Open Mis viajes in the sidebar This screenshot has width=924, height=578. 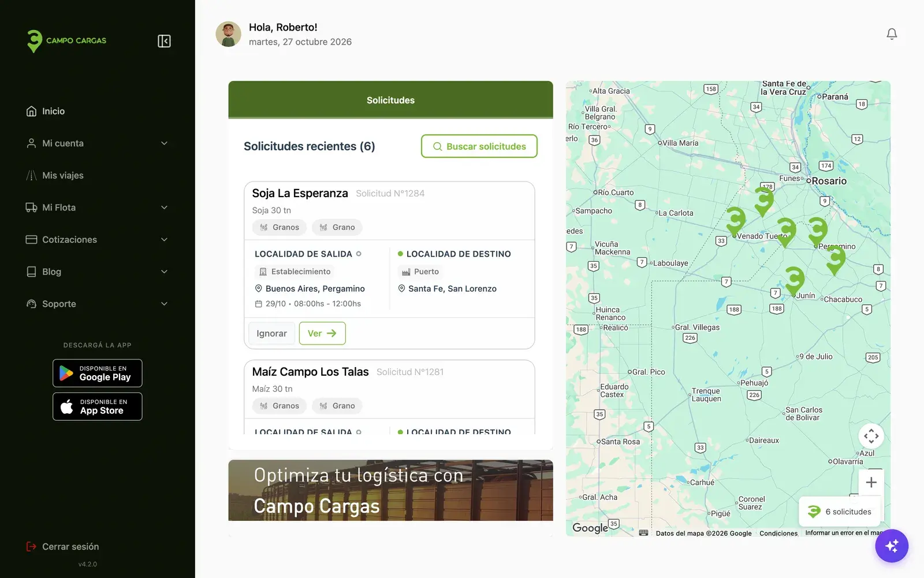coord(55,175)
